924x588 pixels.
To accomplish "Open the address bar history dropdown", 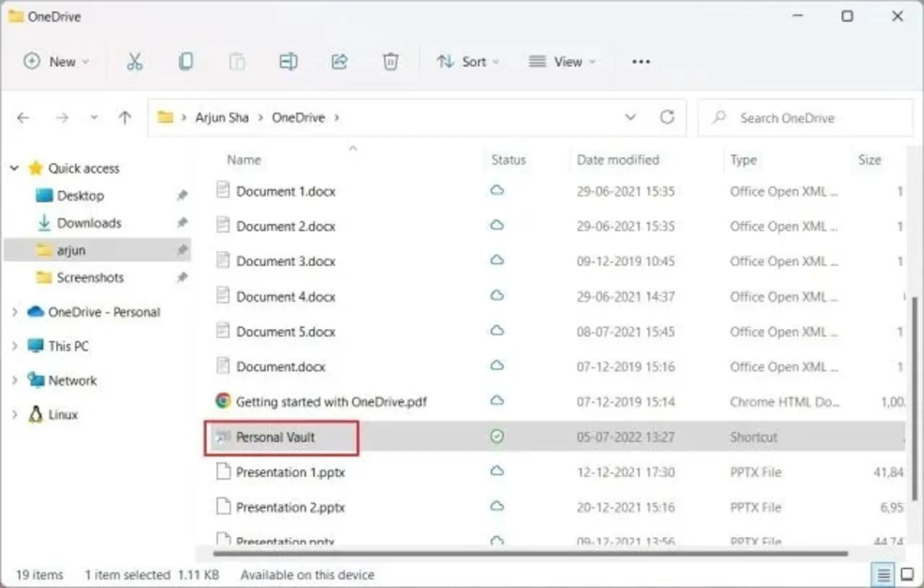I will click(x=630, y=117).
